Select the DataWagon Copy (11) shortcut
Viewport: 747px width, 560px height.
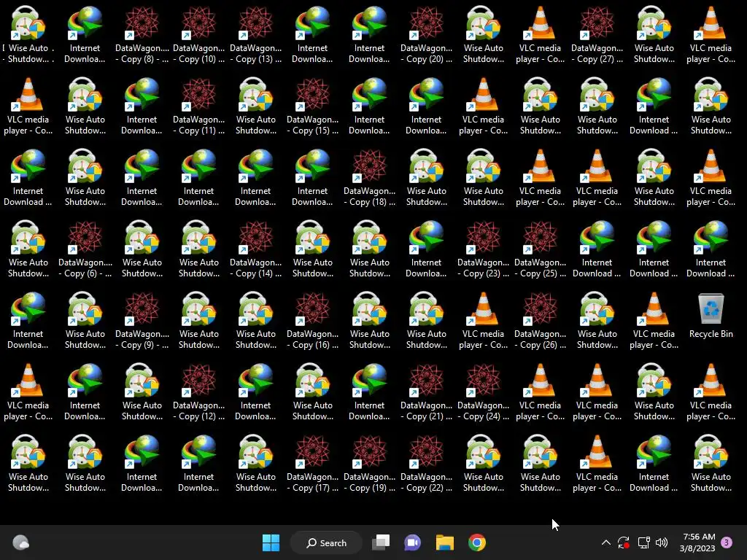(198, 106)
